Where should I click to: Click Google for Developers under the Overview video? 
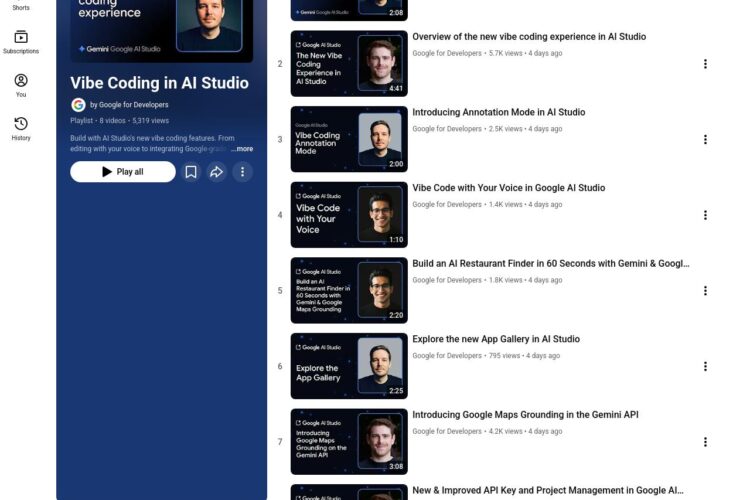click(447, 53)
